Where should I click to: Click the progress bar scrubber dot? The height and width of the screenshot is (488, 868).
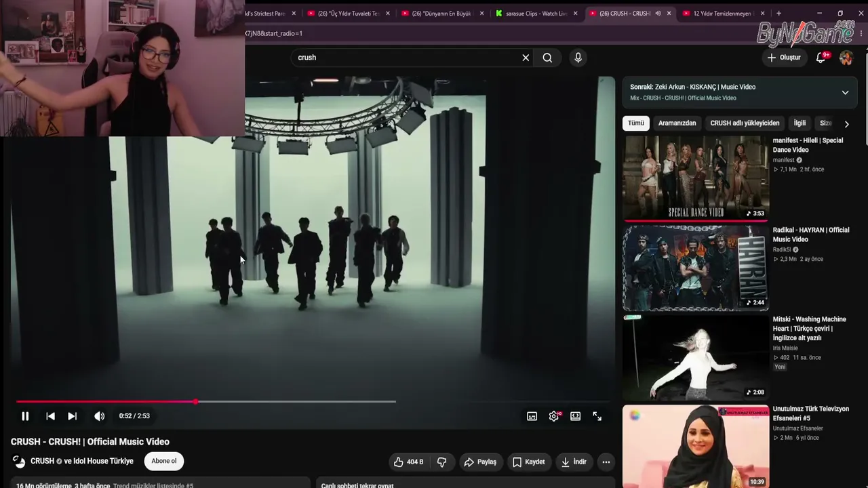coord(195,402)
